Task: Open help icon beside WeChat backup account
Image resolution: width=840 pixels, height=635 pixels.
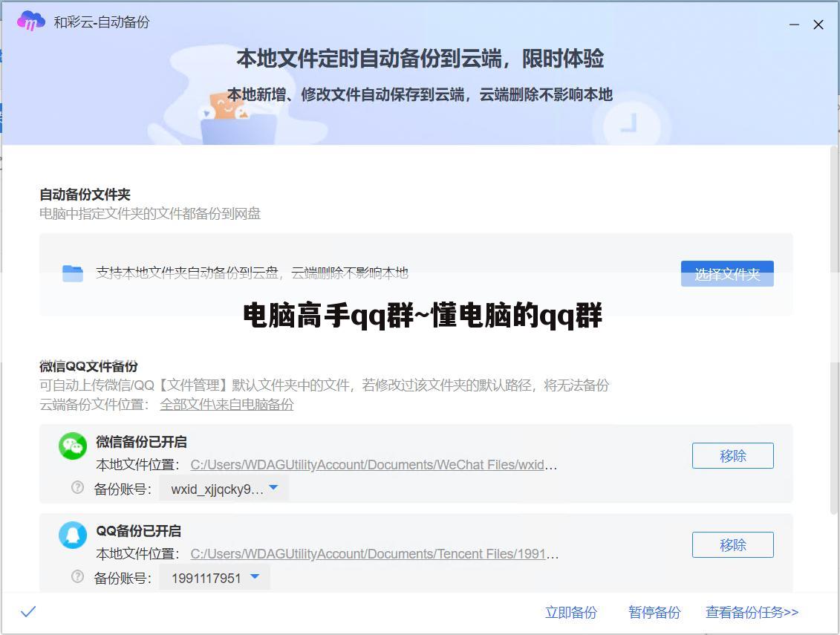Action: pos(78,487)
